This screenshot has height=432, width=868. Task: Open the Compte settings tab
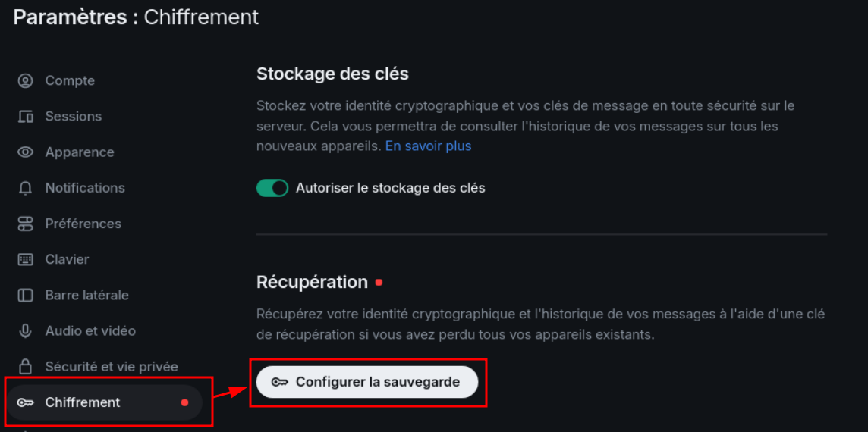70,80
